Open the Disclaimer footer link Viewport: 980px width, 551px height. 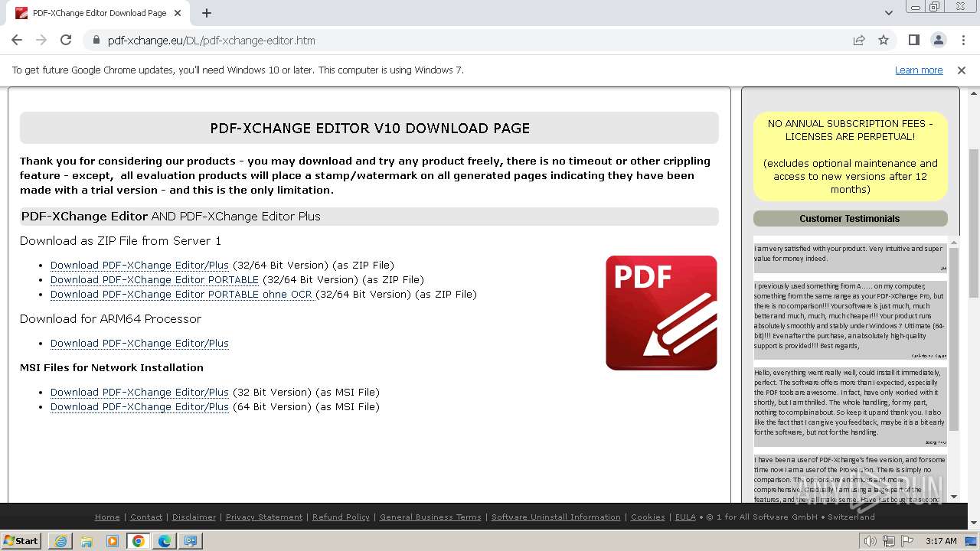tap(194, 517)
